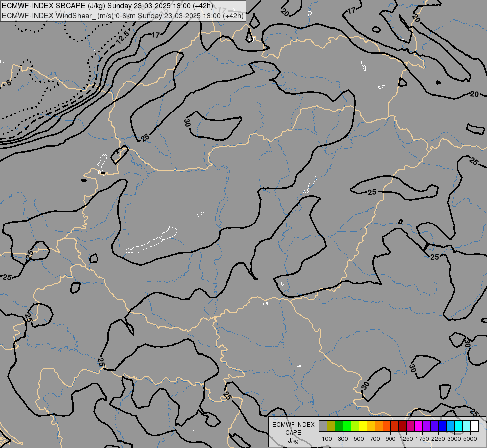Click the bright magenta legend swatch
This screenshot has height=448, width=487.
tap(419, 426)
